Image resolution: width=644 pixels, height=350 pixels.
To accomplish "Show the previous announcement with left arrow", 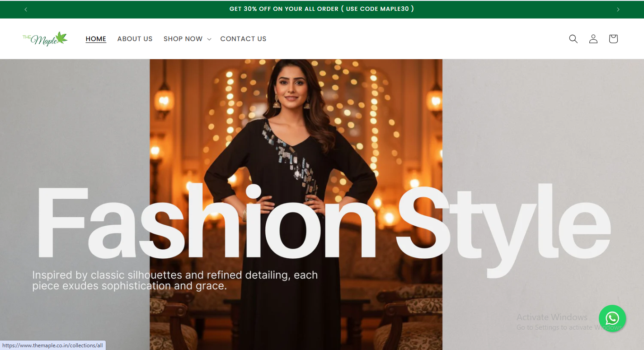I will point(26,9).
